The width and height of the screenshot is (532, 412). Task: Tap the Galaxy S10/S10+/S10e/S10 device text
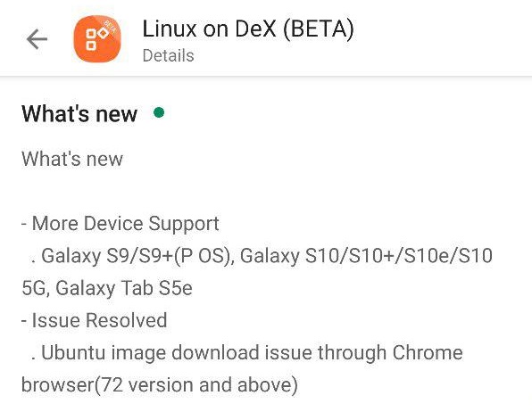tap(366, 256)
